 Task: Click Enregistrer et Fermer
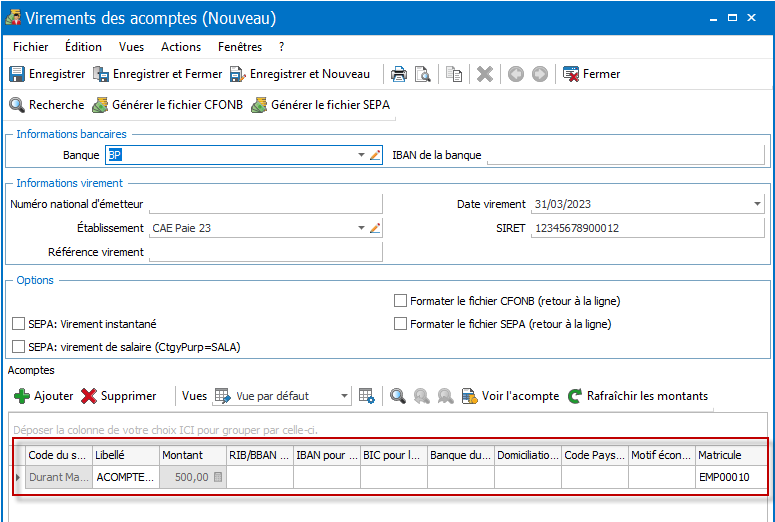pos(158,74)
